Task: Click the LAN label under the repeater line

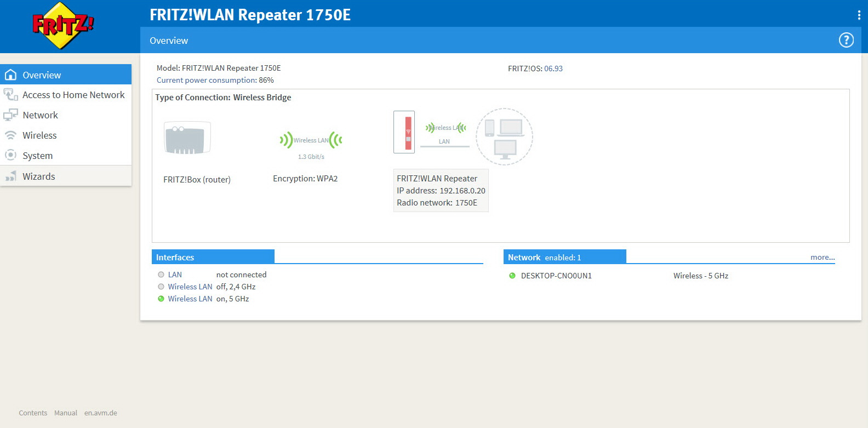Action: point(444,141)
